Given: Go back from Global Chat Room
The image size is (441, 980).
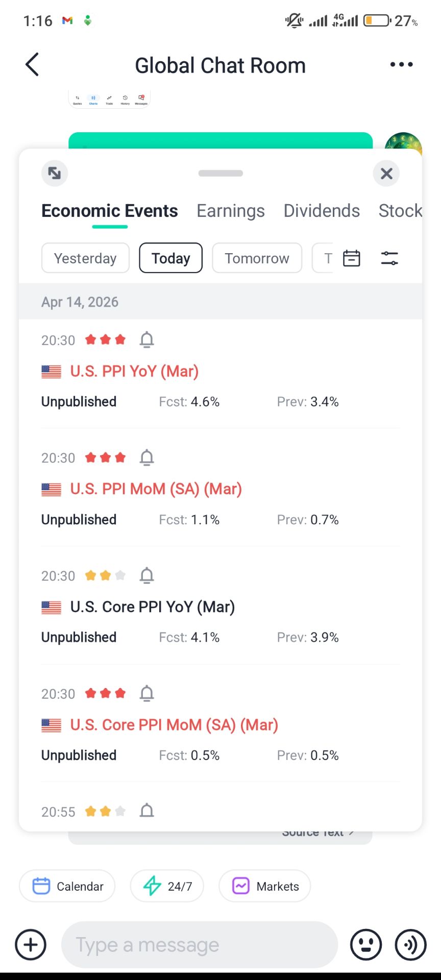Looking at the screenshot, I should [x=32, y=65].
